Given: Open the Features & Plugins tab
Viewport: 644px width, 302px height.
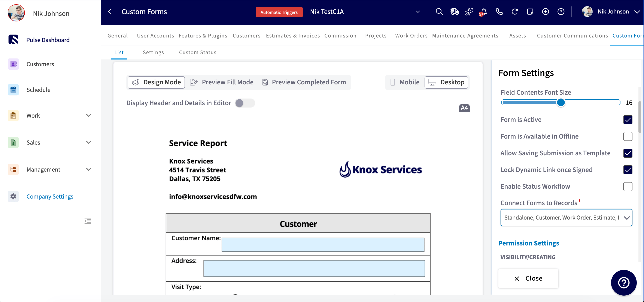Looking at the screenshot, I should click(203, 36).
